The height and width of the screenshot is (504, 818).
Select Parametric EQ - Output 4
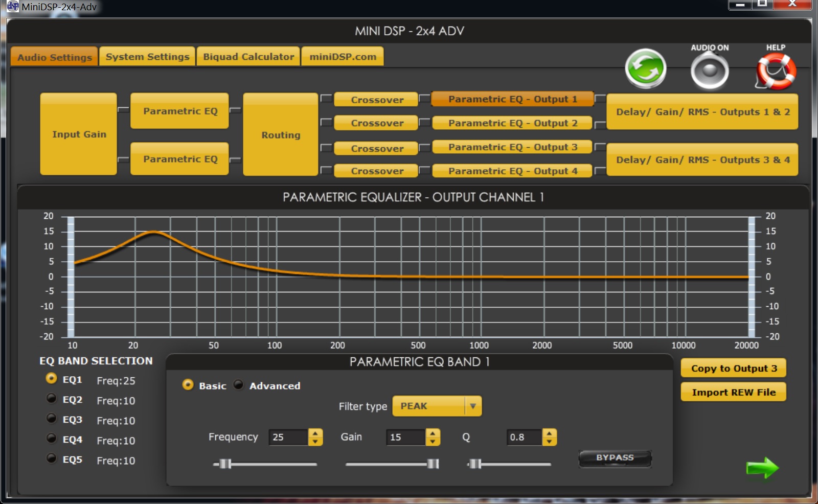coord(512,171)
